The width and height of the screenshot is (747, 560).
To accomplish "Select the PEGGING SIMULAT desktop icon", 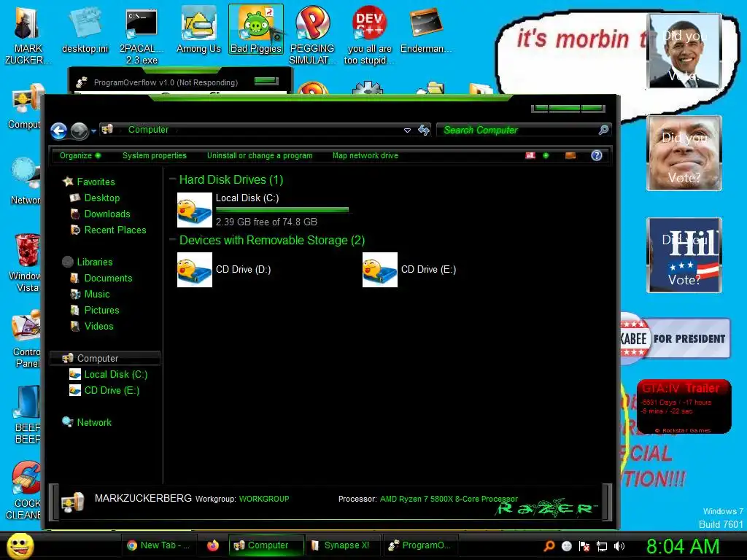I will 312,36.
